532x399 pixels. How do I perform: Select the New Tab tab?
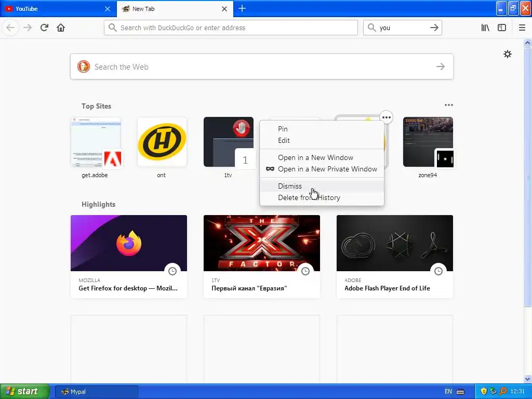175,9
